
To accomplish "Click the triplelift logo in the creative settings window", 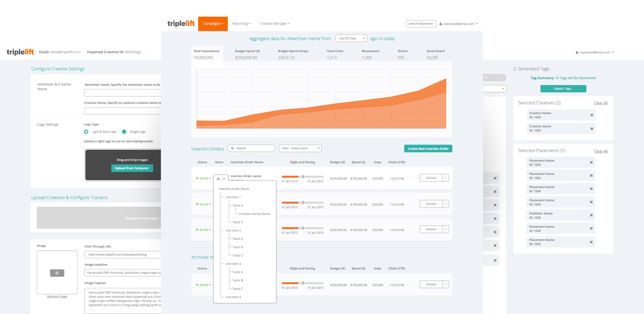I will pos(20,52).
